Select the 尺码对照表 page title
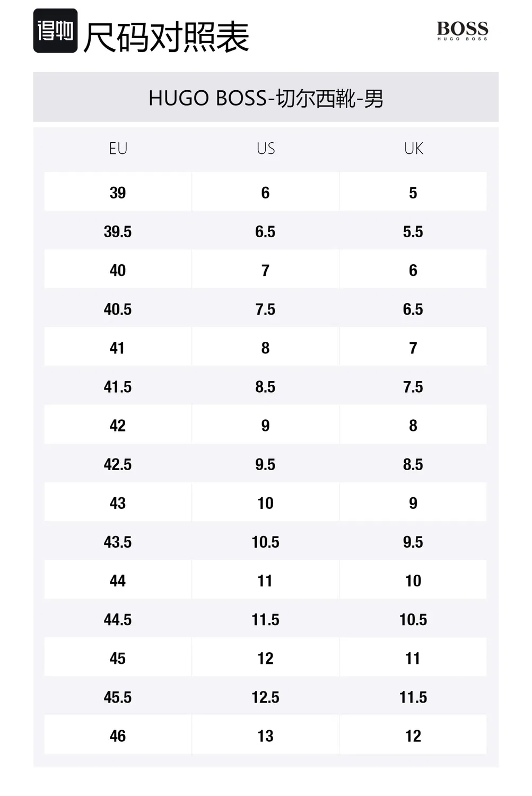532x796 pixels. [166, 37]
